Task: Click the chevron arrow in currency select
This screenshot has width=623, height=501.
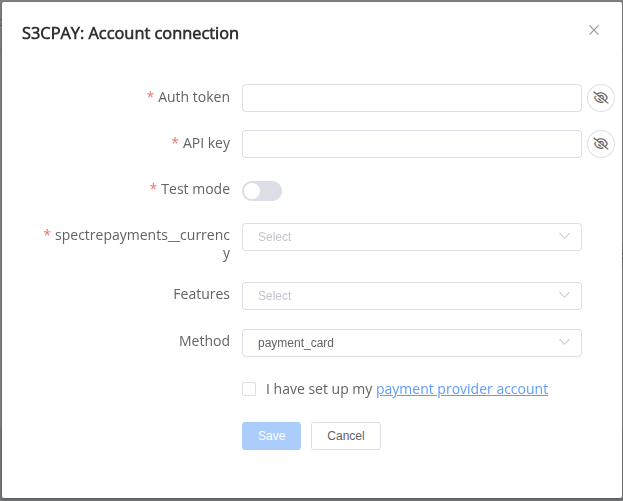Action: pos(564,236)
